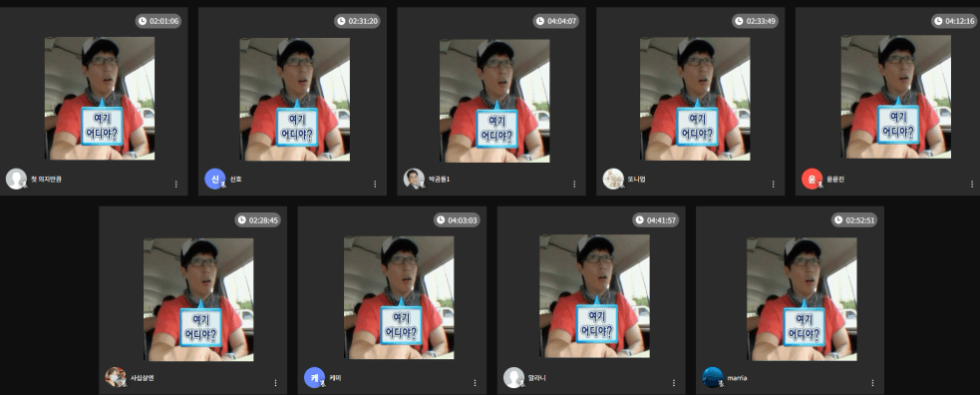Select the video thumbnail on the 02:01:06 tile

[x=100, y=98]
